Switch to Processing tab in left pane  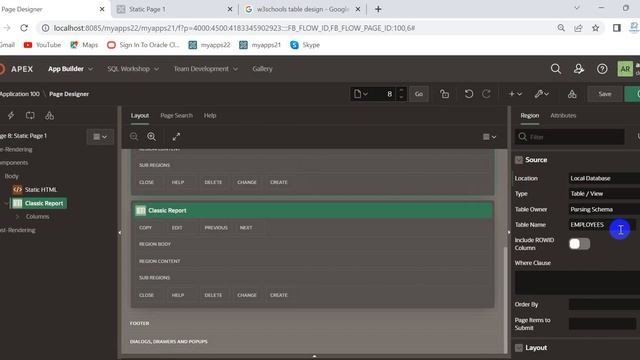click(30, 116)
